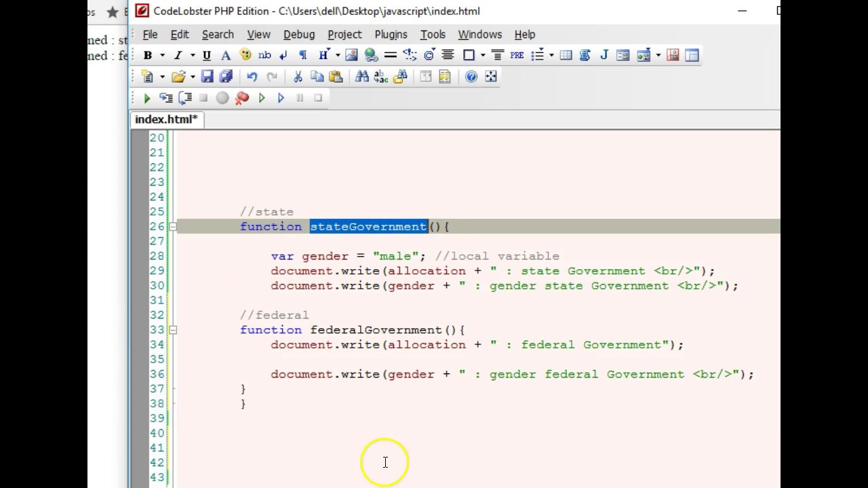Copy selection with the copy icon

(317, 77)
